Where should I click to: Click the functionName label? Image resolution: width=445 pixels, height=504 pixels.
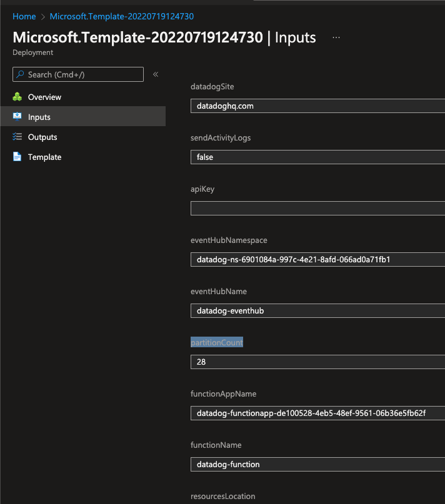pyautogui.click(x=216, y=445)
